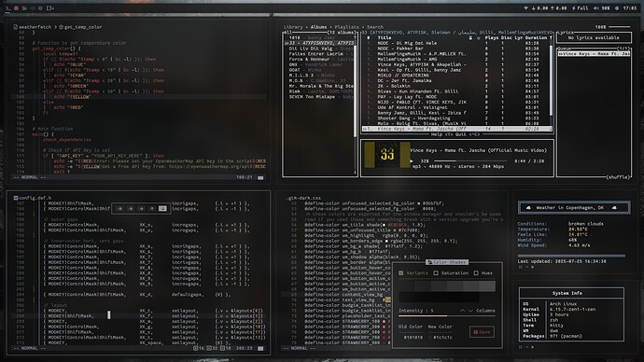Click the battery Full indicator
The height and width of the screenshot is (362, 644).
580,7
